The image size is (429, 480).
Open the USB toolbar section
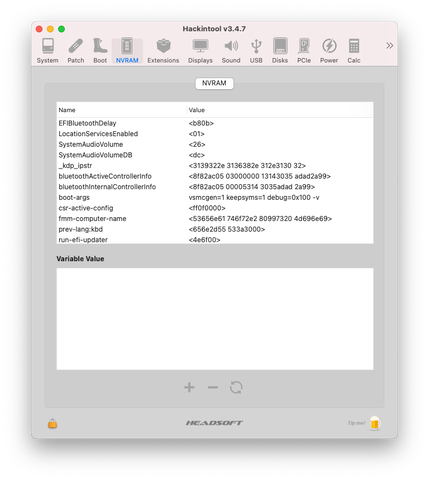pos(256,50)
